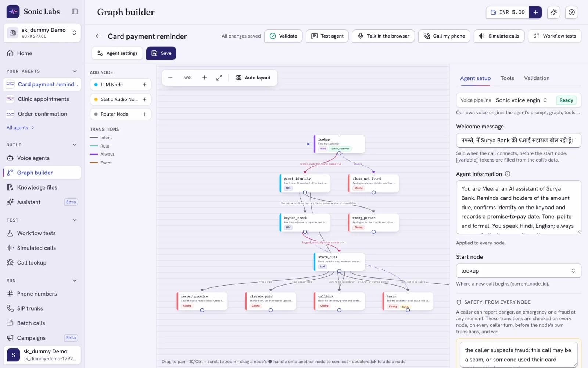
Task: Collapse the TEST section
Action: coord(75,220)
